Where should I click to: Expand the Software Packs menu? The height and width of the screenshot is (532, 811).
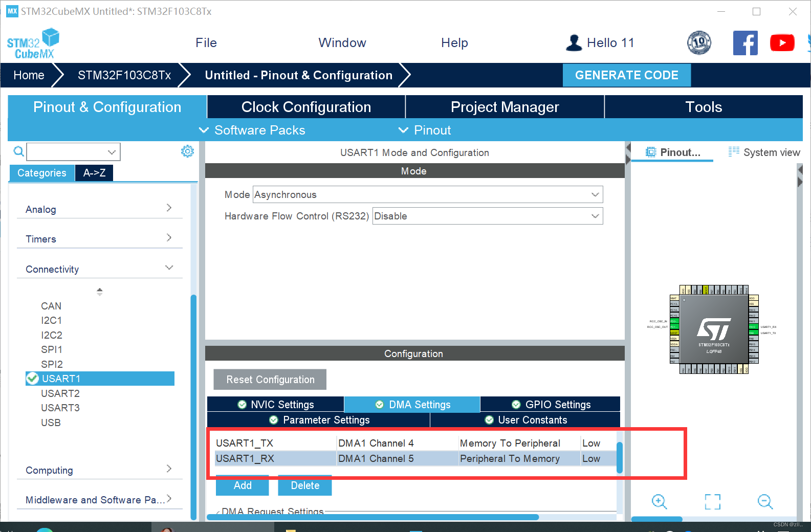pyautogui.click(x=252, y=130)
